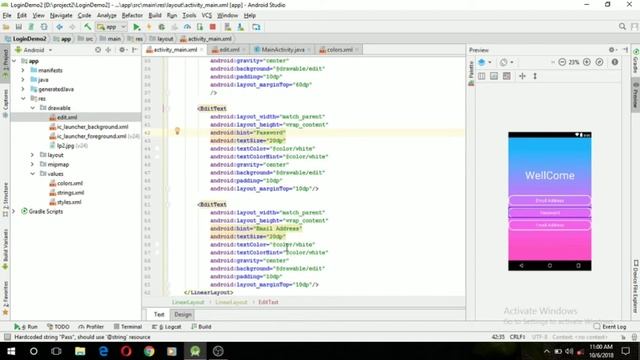
Task: Click the Pan screen icon in Preview toolbar
Action: (x=522, y=76)
